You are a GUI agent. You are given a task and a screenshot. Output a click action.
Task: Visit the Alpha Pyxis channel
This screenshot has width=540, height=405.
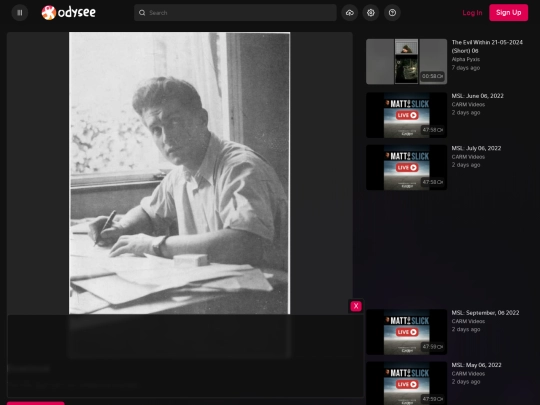pos(466,59)
